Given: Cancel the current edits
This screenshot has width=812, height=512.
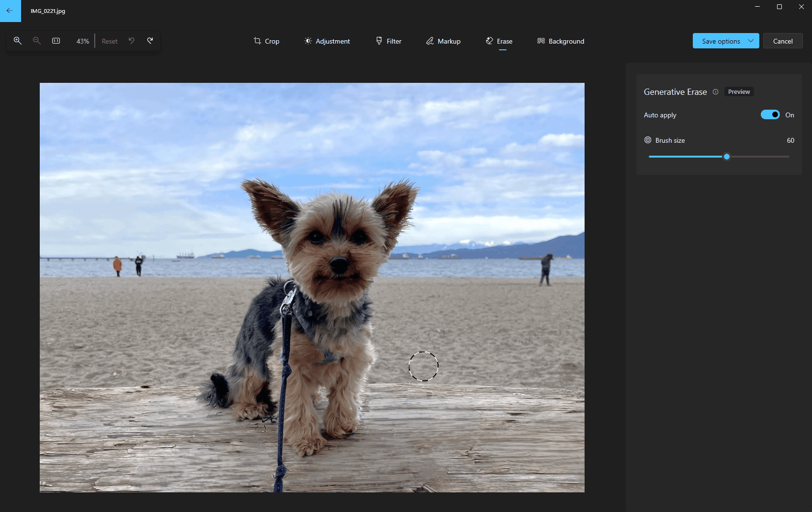Looking at the screenshot, I should pyautogui.click(x=783, y=41).
